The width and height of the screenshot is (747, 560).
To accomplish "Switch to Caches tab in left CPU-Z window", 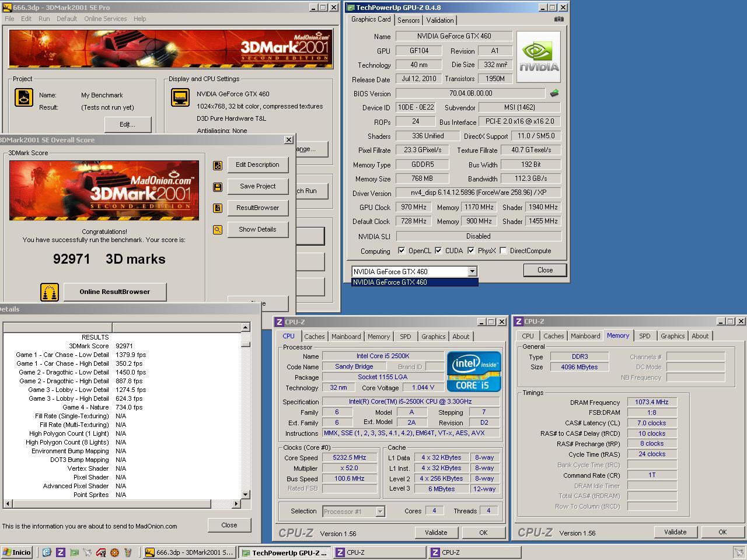I will [314, 337].
